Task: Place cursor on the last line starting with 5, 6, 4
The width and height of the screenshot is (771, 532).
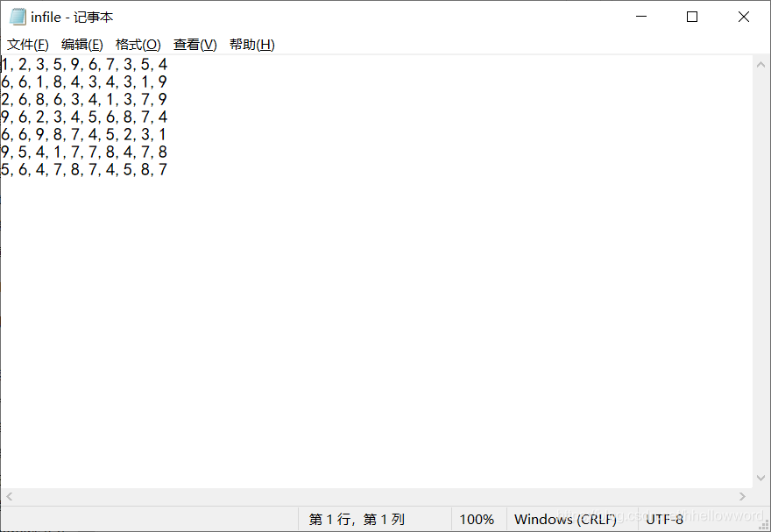Action: coord(83,169)
